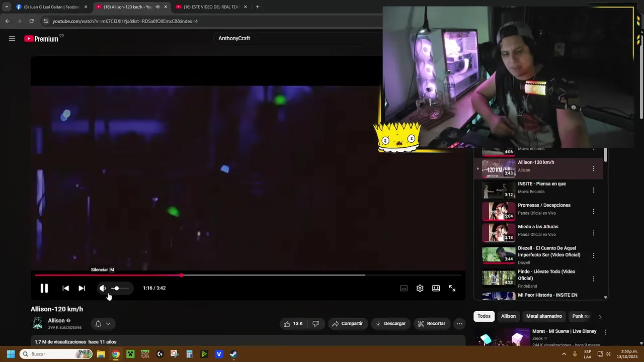Open options menu for Miedo a las Alturas
The image size is (644, 362).
point(593,233)
